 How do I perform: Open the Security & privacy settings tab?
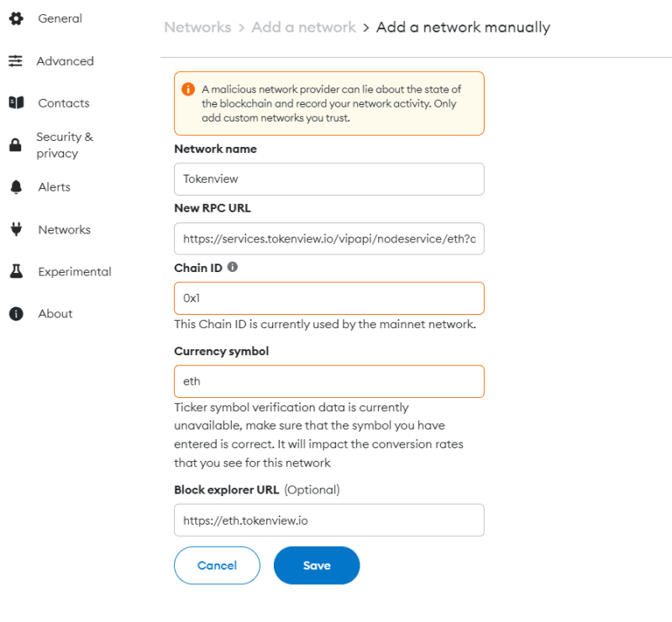(65, 144)
